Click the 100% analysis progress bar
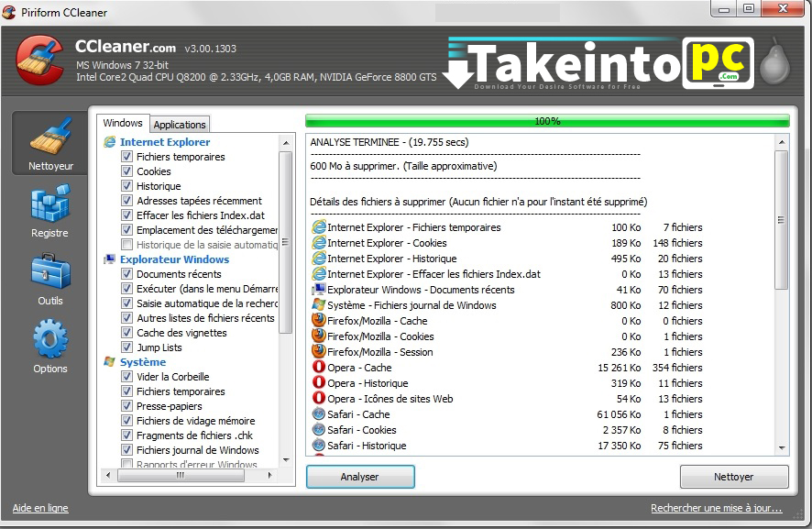Viewport: 812px width, 529px height. 547,121
